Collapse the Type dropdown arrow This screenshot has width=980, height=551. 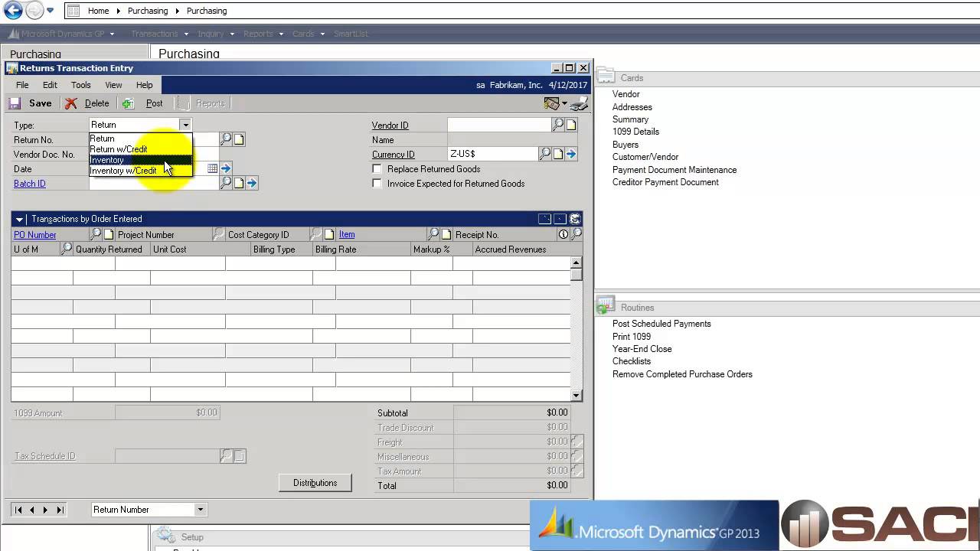tap(185, 125)
